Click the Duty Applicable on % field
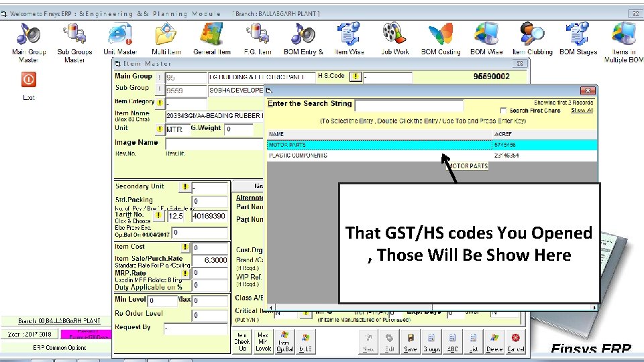The image size is (644, 362). [x=210, y=286]
